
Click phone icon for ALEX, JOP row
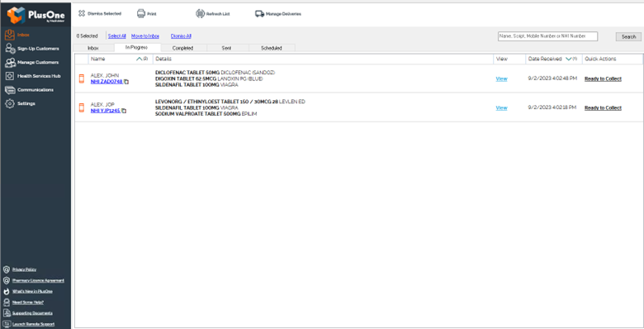82,107
